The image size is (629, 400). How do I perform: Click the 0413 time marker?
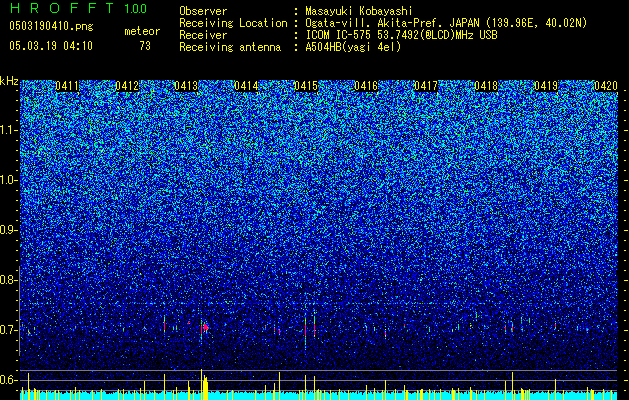pyautogui.click(x=186, y=86)
